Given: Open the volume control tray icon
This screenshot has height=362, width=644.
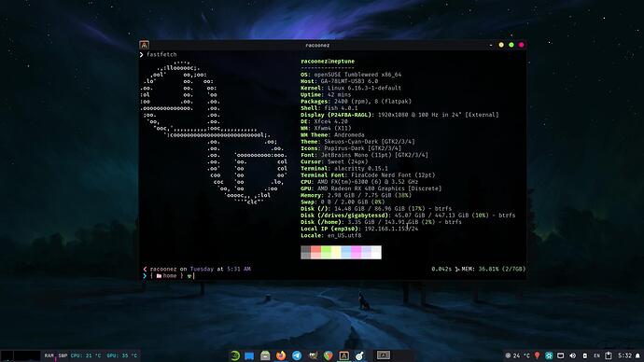Looking at the screenshot, I should tap(572, 355).
